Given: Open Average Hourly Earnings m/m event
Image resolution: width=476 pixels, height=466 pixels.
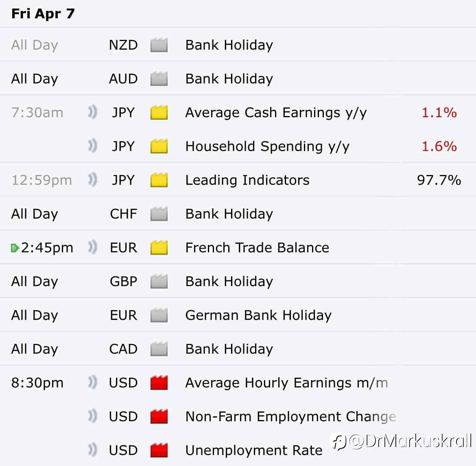Looking at the screenshot, I should point(286,383).
